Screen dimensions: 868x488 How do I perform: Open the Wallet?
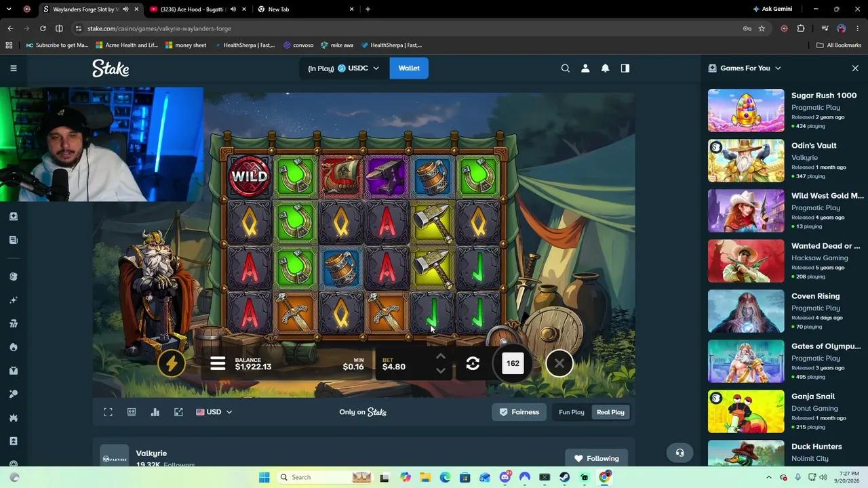coord(409,68)
